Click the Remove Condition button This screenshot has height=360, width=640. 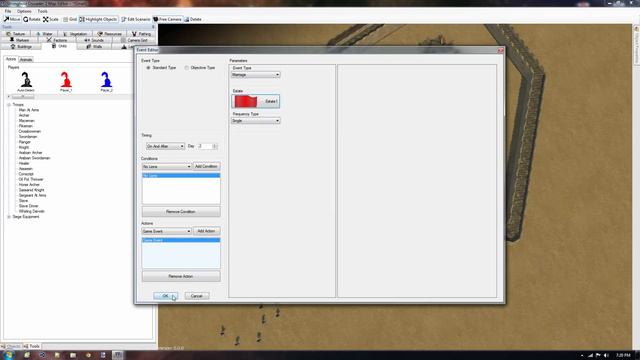point(181,212)
